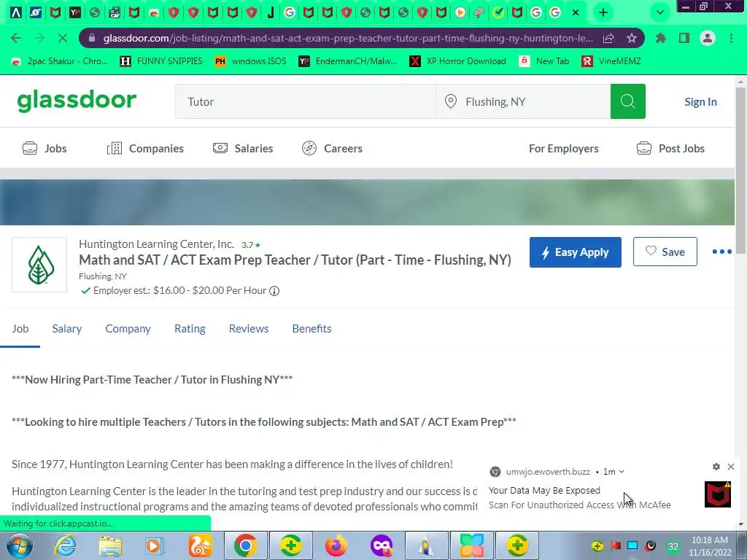This screenshot has height=560, width=747.
Task: Open the windows ISOS bookmark
Action: [251, 61]
